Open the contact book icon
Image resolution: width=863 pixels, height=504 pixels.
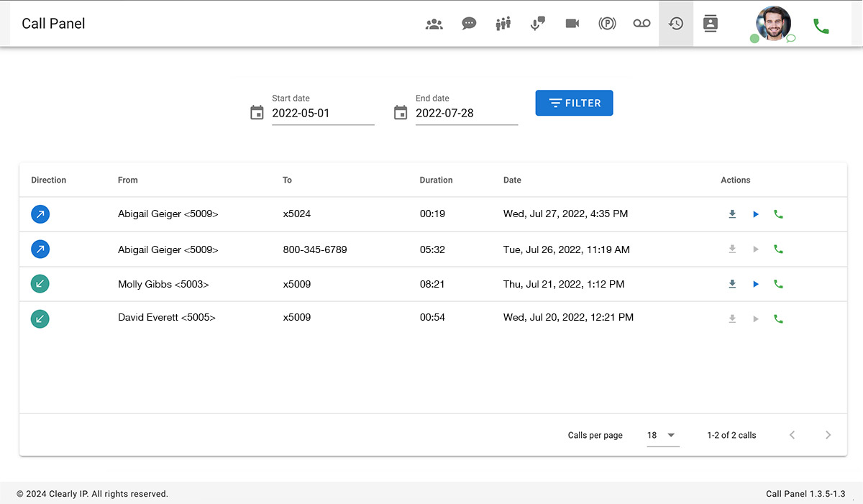(x=711, y=24)
